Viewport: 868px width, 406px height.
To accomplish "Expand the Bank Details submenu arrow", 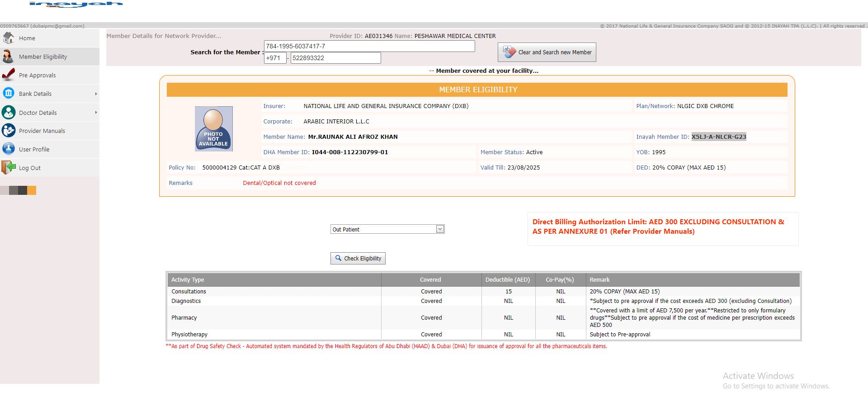I will 96,94.
